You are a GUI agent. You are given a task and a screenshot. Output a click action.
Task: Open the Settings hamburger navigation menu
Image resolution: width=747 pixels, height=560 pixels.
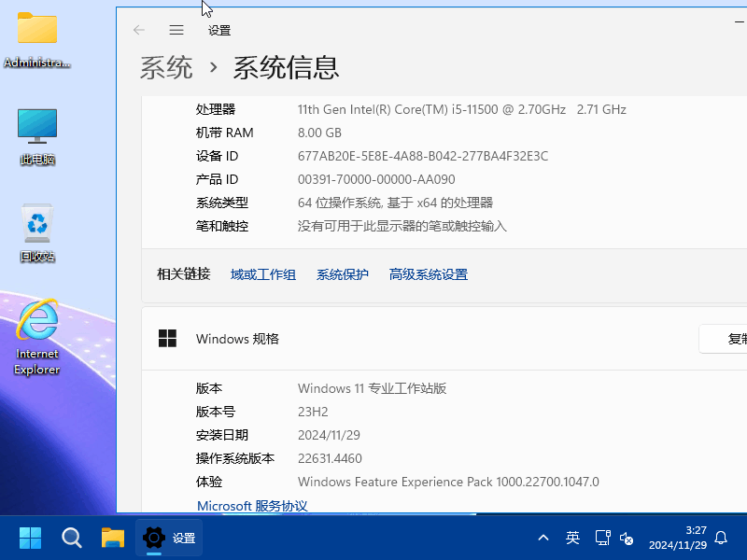pos(176,31)
